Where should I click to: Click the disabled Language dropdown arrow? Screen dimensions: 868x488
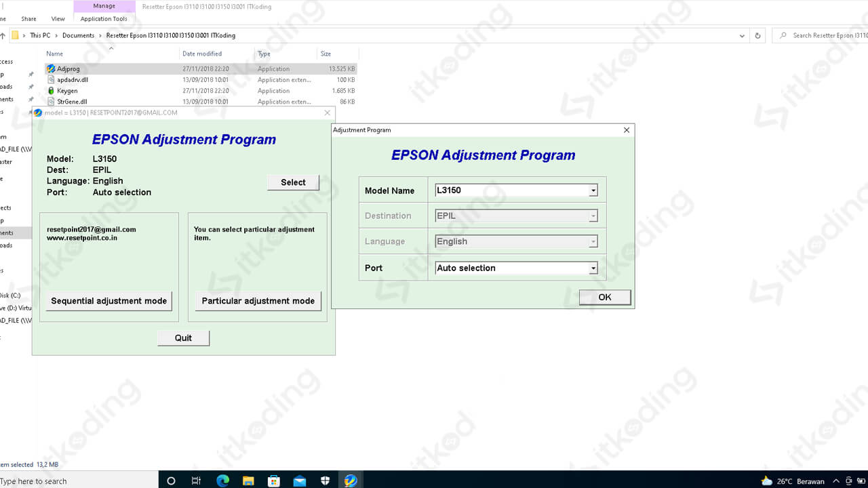[593, 242]
